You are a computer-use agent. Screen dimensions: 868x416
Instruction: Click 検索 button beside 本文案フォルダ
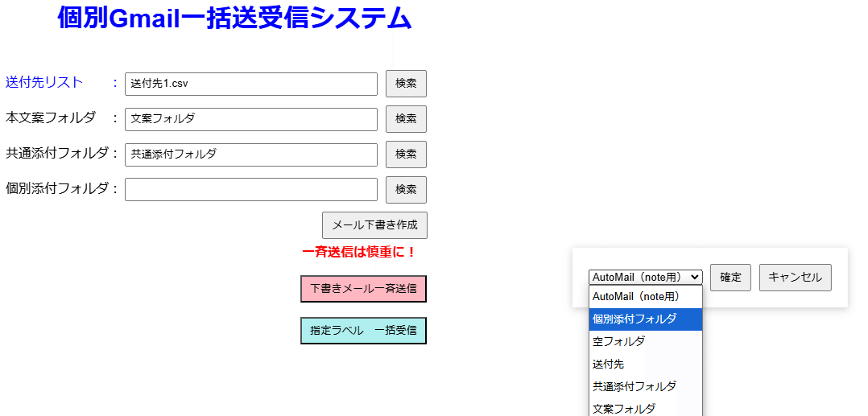coord(406,119)
